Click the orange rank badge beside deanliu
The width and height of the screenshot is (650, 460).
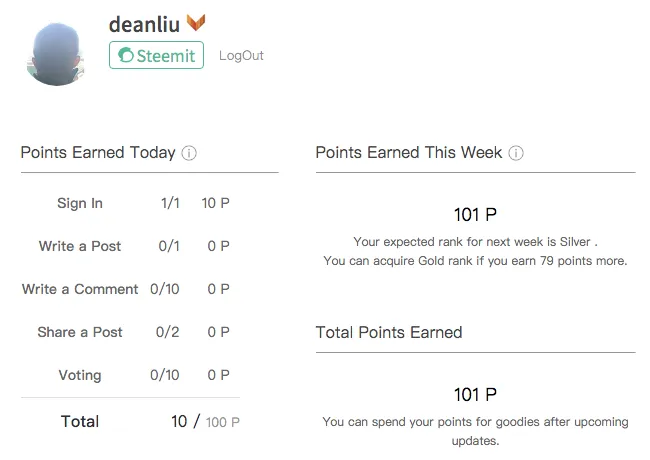[x=196, y=22]
